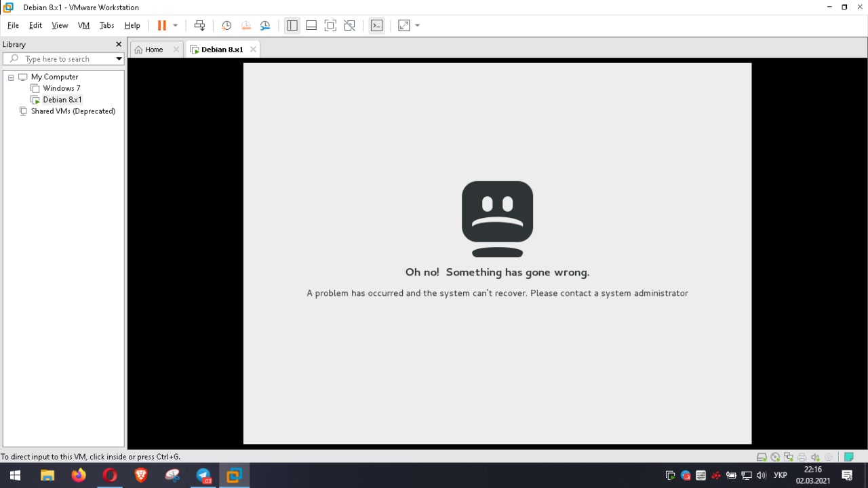Select the Windows 7 virtual machine
868x488 pixels.
coord(61,88)
